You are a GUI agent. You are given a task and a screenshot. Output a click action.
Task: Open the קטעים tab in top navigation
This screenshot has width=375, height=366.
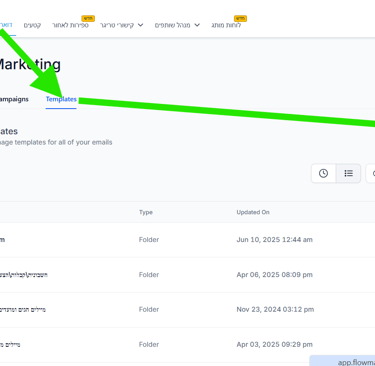tap(32, 25)
